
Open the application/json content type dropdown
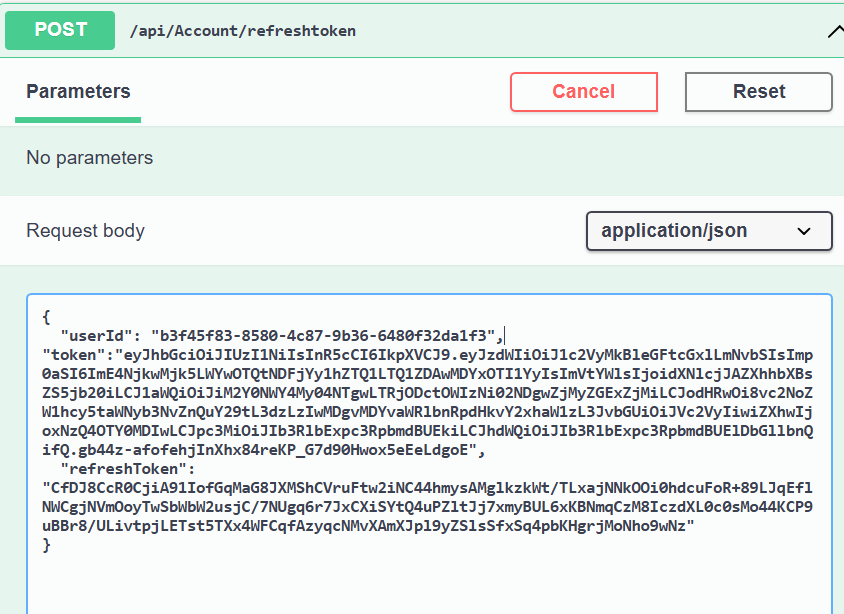pyautogui.click(x=709, y=231)
